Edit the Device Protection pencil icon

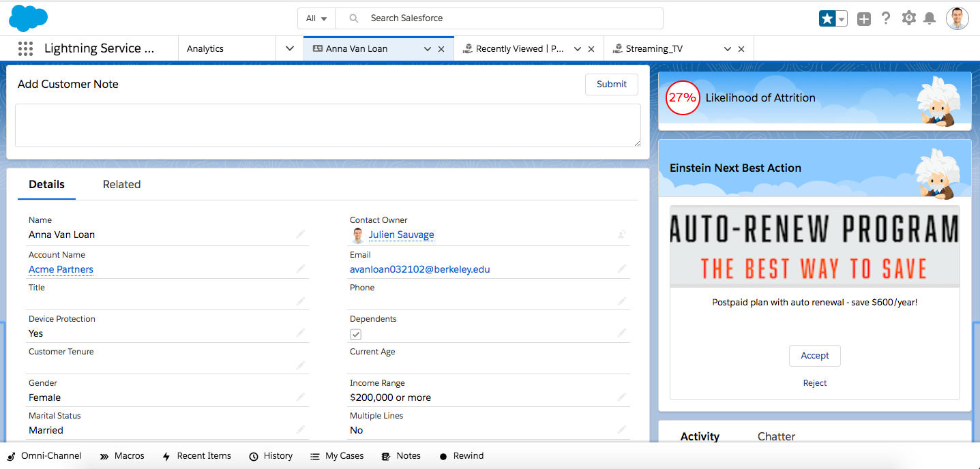point(301,333)
